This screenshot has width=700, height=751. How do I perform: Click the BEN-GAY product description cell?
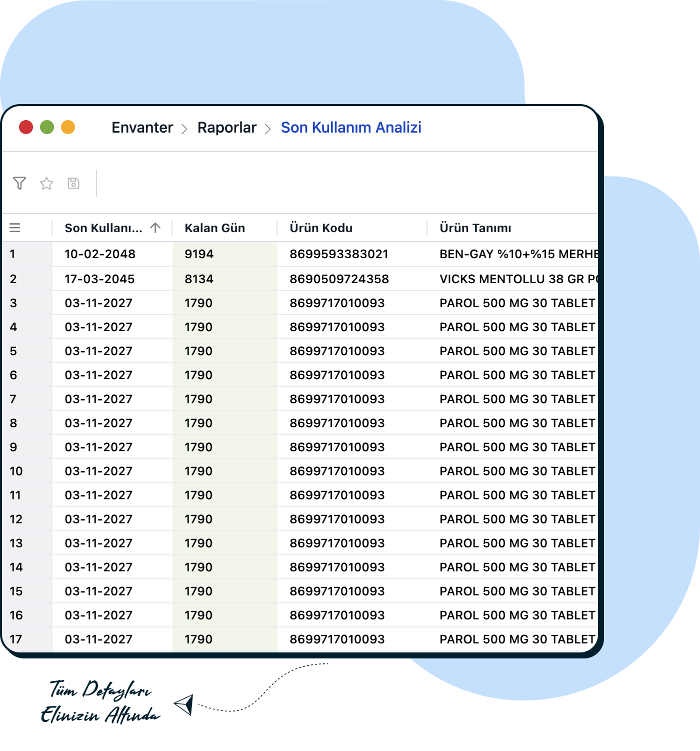point(518,254)
